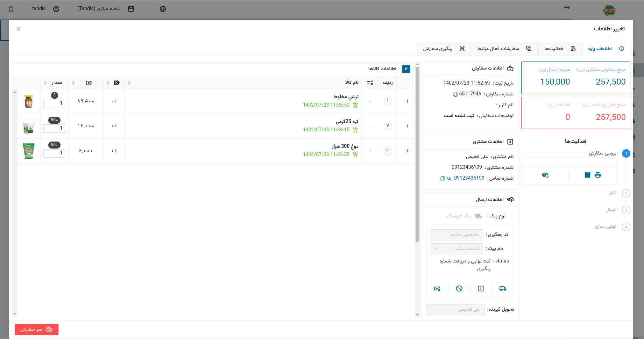Click the courier truck icon in shipping actions
Viewport: 644px width, 339px height.
pos(503,289)
